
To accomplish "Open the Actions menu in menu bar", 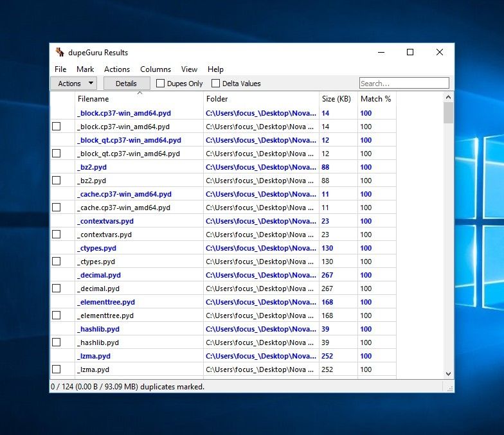I will click(x=117, y=69).
